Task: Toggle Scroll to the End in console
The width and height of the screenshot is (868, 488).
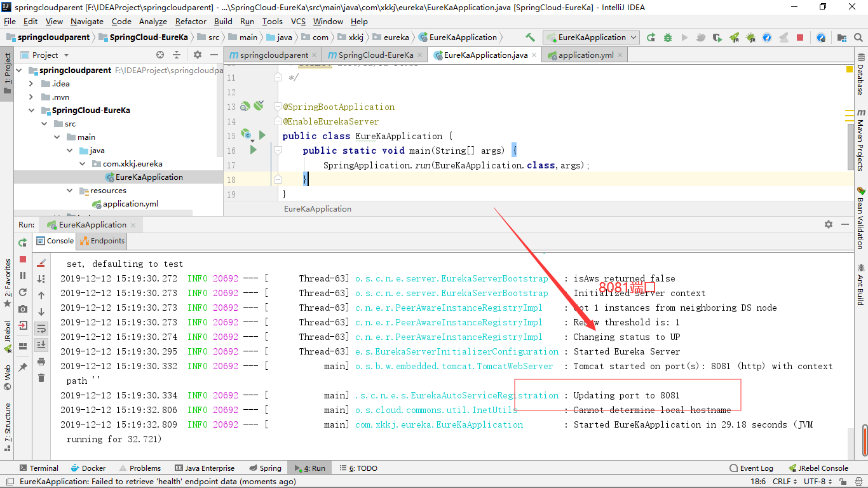Action: (x=41, y=344)
